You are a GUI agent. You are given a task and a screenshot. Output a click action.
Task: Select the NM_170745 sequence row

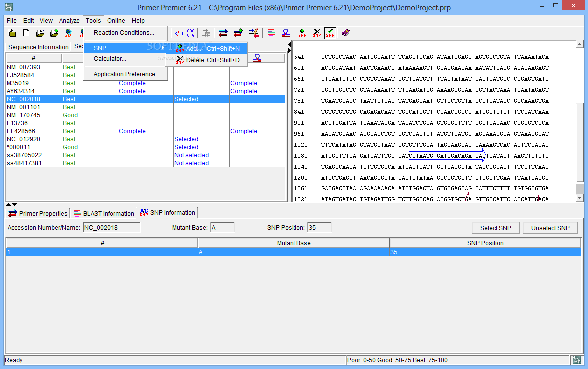coord(145,115)
